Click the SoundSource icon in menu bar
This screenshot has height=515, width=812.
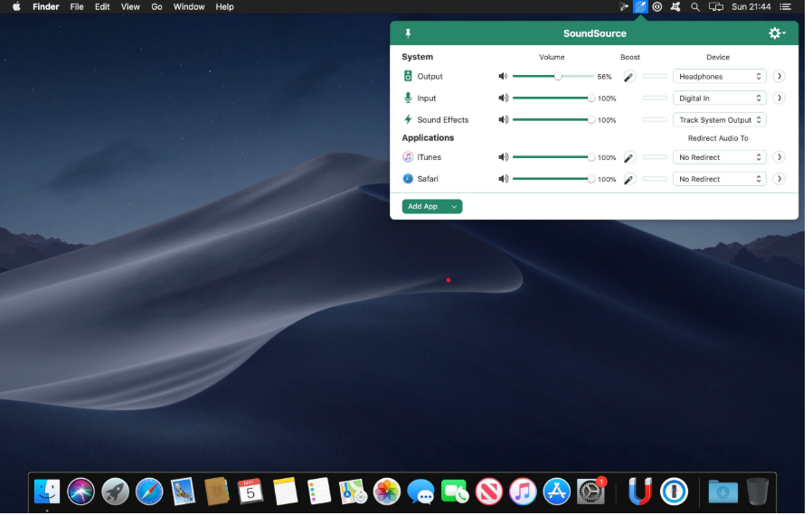(x=640, y=6)
